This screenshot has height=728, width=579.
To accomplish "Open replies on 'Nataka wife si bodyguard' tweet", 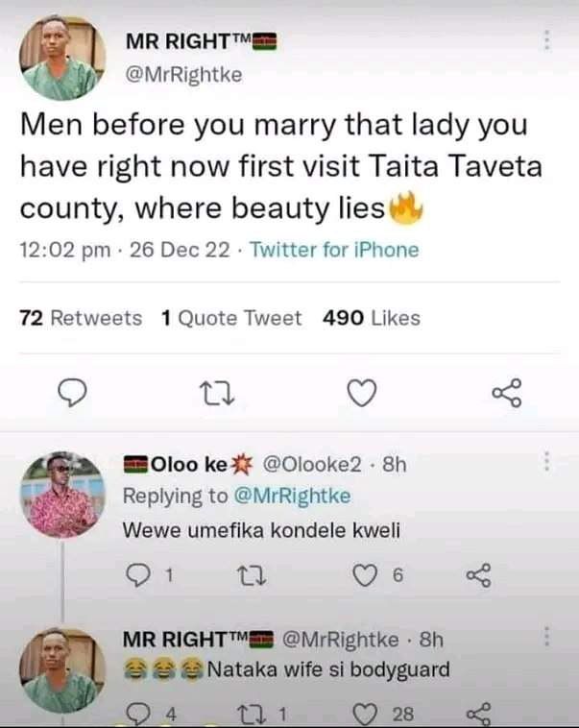I will (138, 714).
